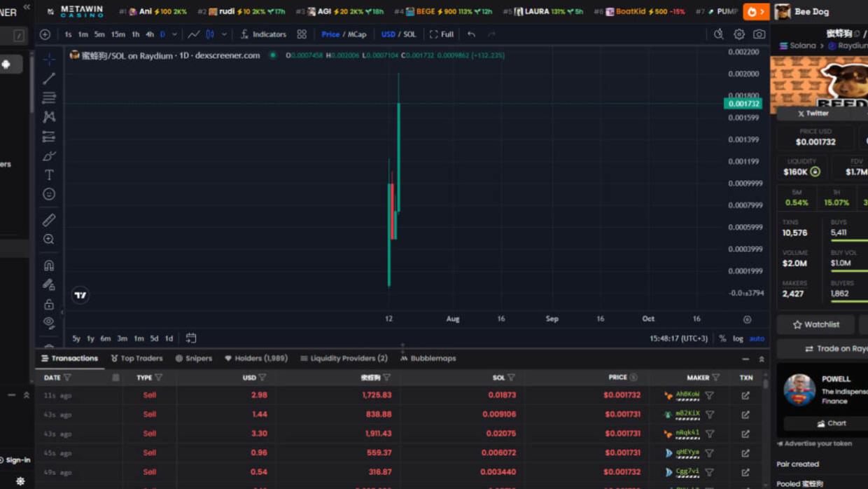Screen dimensions: 868x489
Task: Take chart snapshot camera icon
Action: [x=759, y=34]
